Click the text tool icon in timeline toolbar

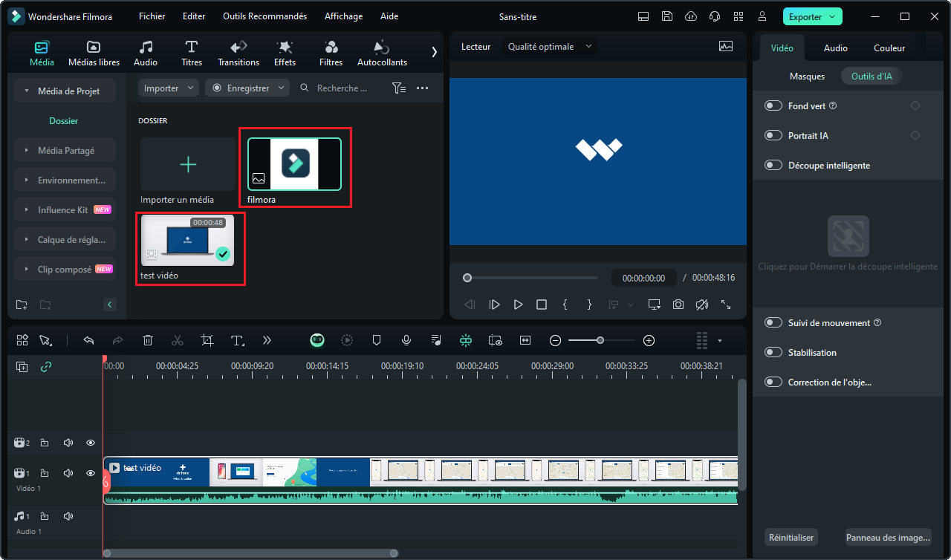point(238,340)
